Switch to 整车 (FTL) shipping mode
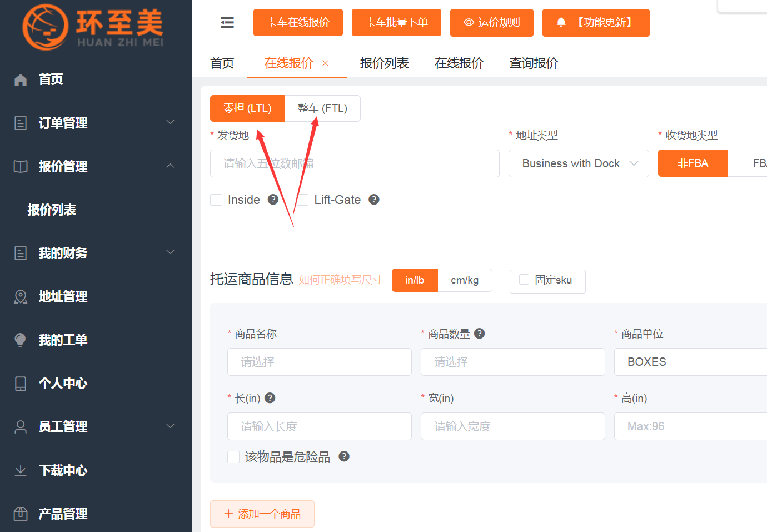Image resolution: width=767 pixels, height=532 pixels. pyautogui.click(x=322, y=108)
